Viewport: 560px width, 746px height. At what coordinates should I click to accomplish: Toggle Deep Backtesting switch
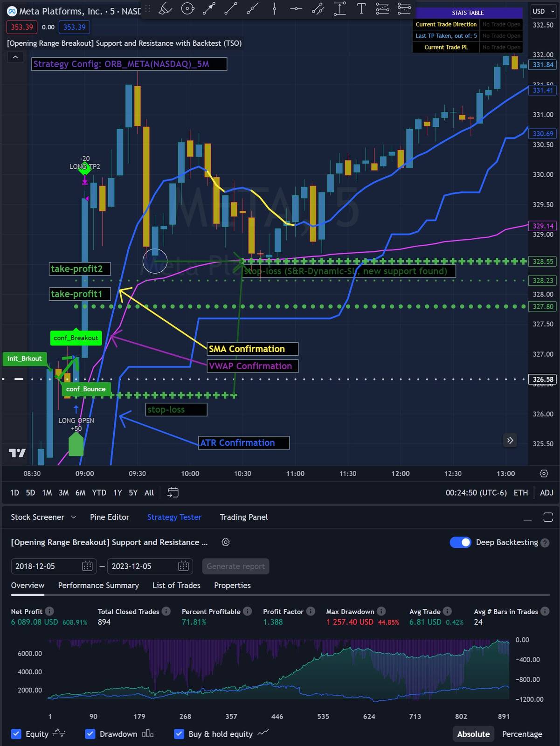point(461,542)
